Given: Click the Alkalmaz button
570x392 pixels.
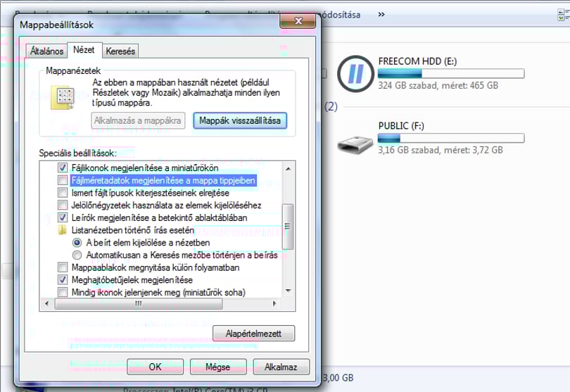Looking at the screenshot, I should [x=281, y=367].
